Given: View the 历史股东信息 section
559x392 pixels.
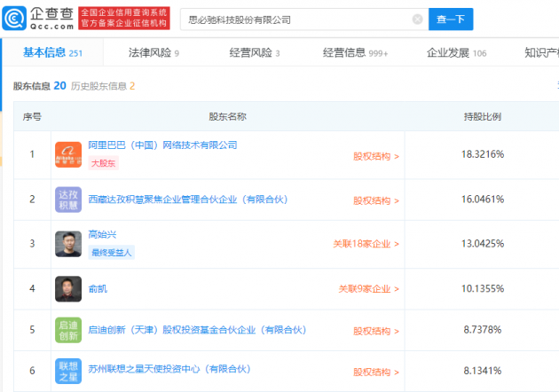Looking at the screenshot, I should pyautogui.click(x=103, y=86).
